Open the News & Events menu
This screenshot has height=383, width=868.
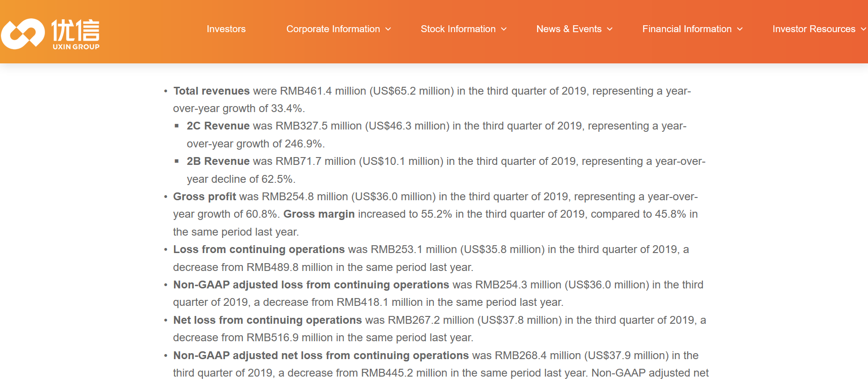pos(569,29)
